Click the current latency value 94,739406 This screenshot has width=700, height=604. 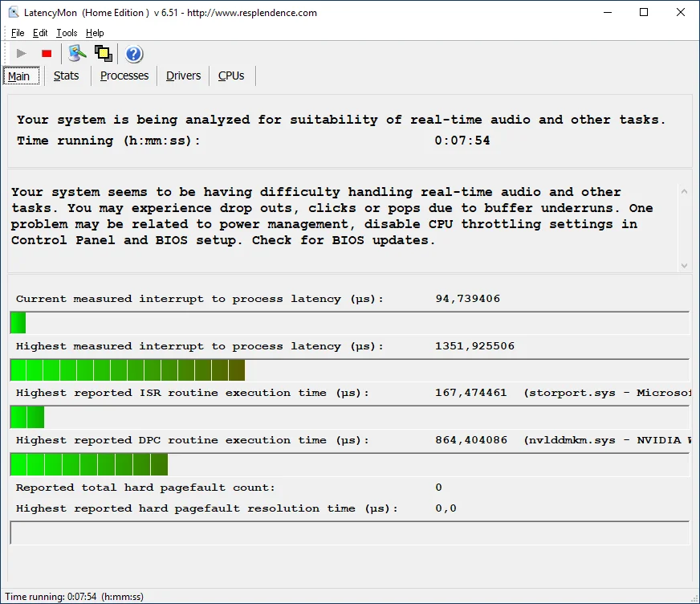click(467, 299)
